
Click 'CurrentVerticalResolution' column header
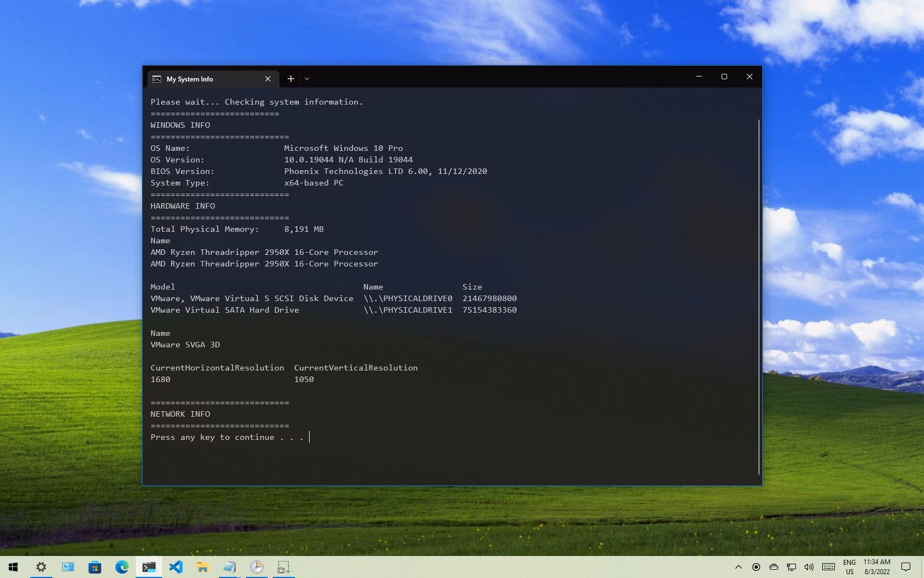click(x=356, y=368)
